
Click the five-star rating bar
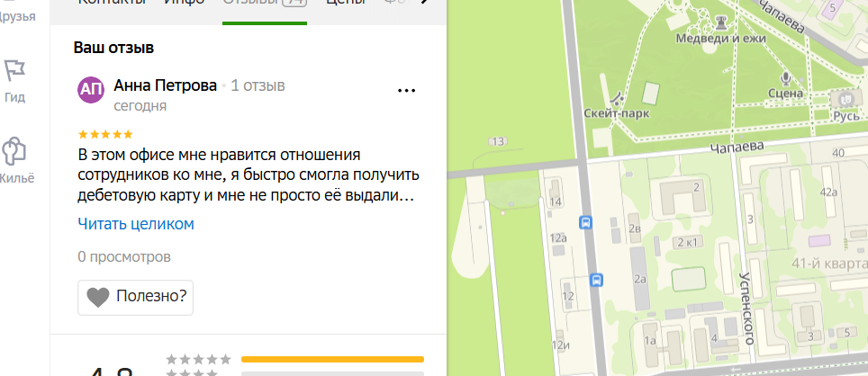point(332,360)
